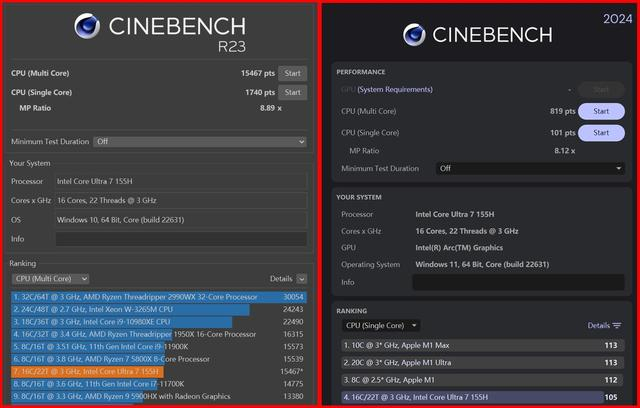Start CPU Single Core test in Cinebench 2024
This screenshot has height=408, width=640.
(601, 133)
